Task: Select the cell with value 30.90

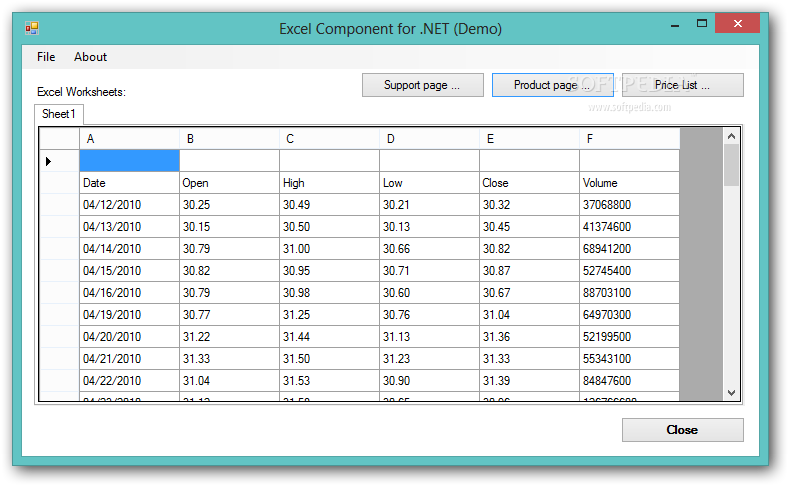Action: [x=430, y=381]
